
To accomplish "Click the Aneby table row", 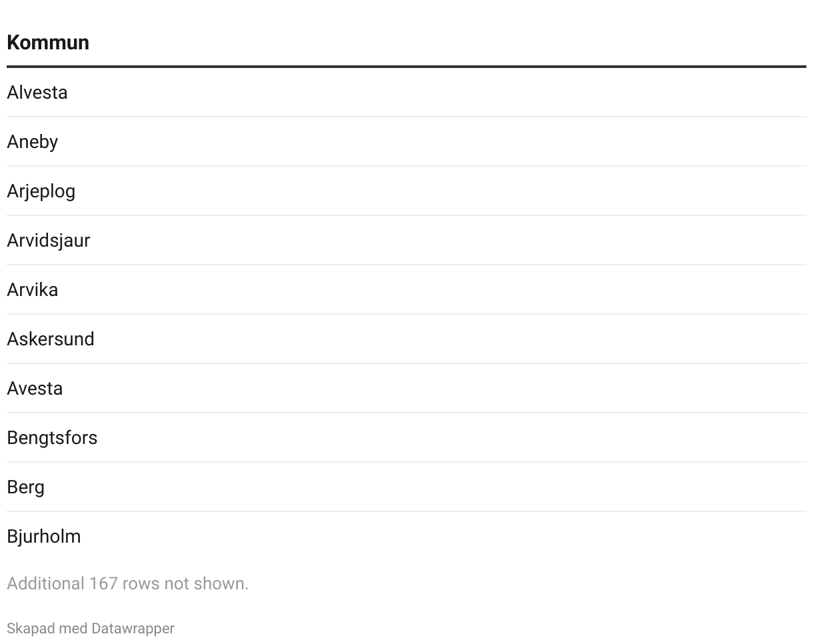I will click(33, 142).
